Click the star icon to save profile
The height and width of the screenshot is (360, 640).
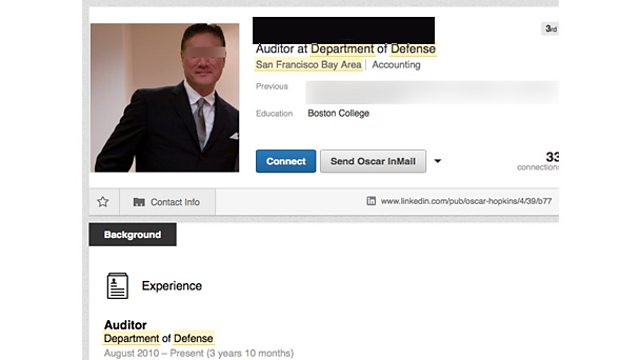coord(103,202)
